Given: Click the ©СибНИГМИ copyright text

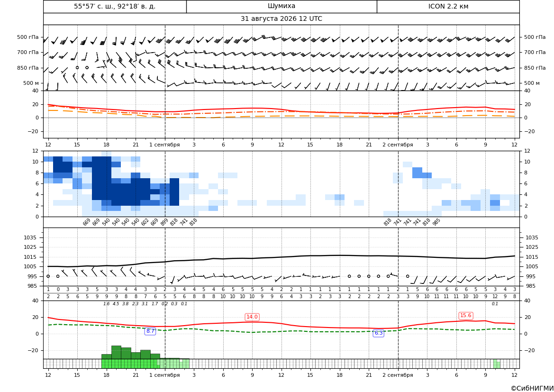Looking at the screenshot, I should coord(532,388).
